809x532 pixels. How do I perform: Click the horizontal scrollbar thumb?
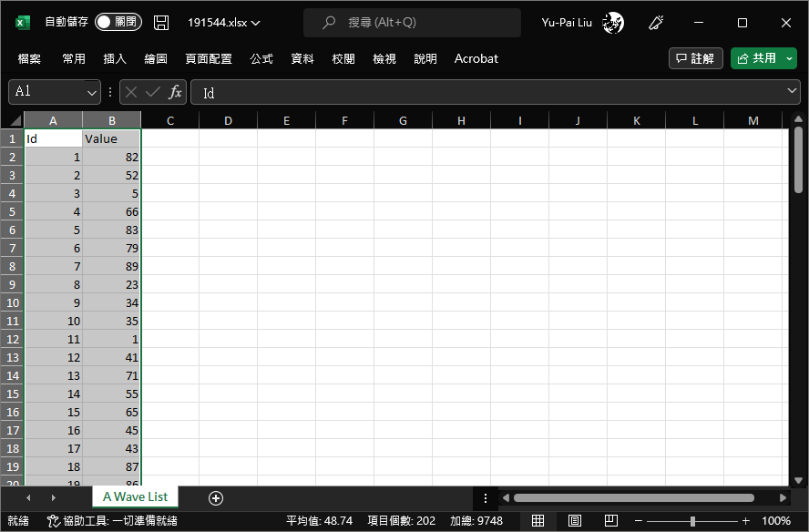(x=633, y=498)
